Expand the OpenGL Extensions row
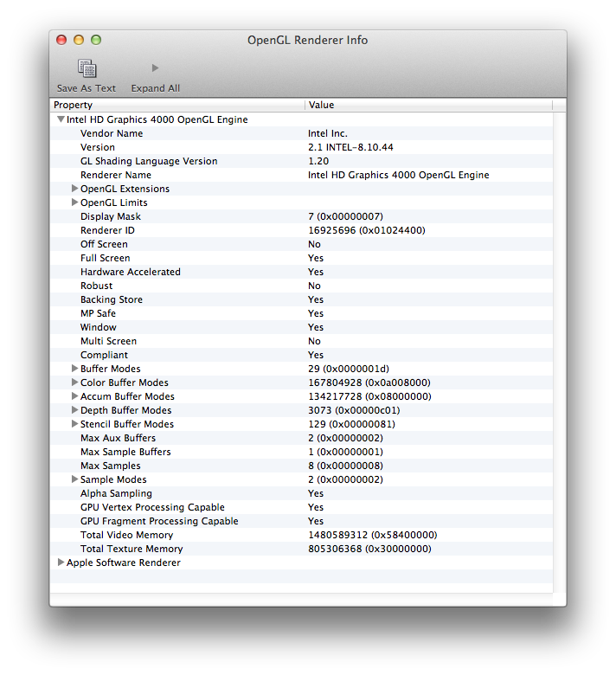This screenshot has height=675, width=616. tap(74, 188)
